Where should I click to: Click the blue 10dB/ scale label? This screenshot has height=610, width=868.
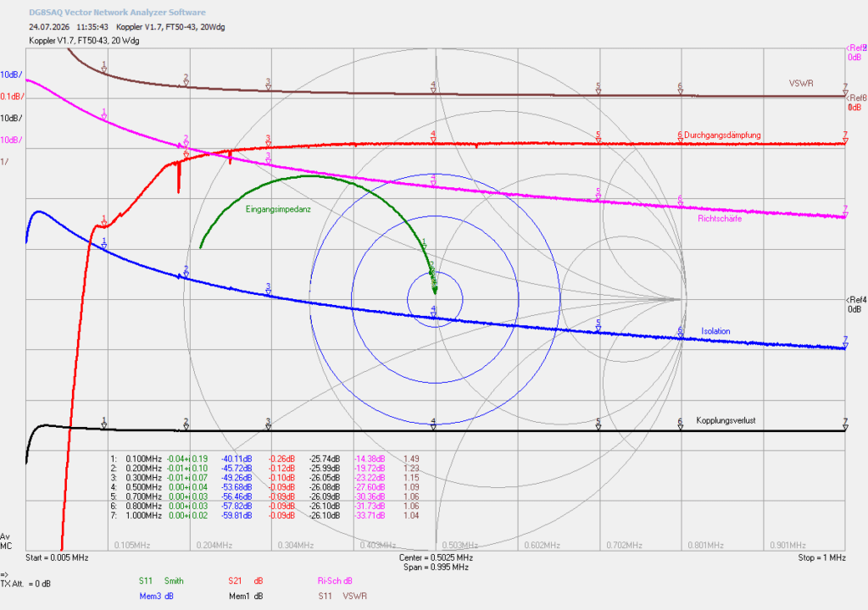click(x=12, y=75)
